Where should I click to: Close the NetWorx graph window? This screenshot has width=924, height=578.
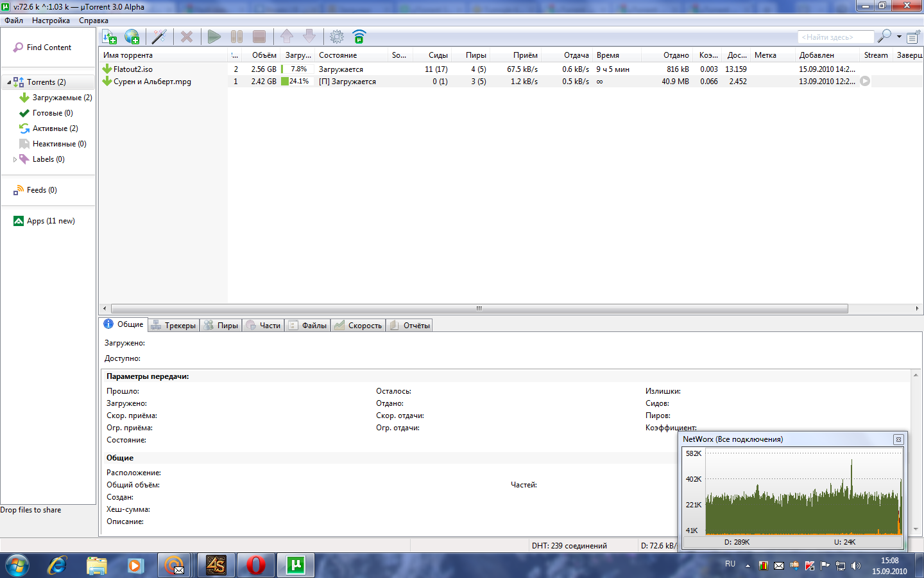pos(898,439)
